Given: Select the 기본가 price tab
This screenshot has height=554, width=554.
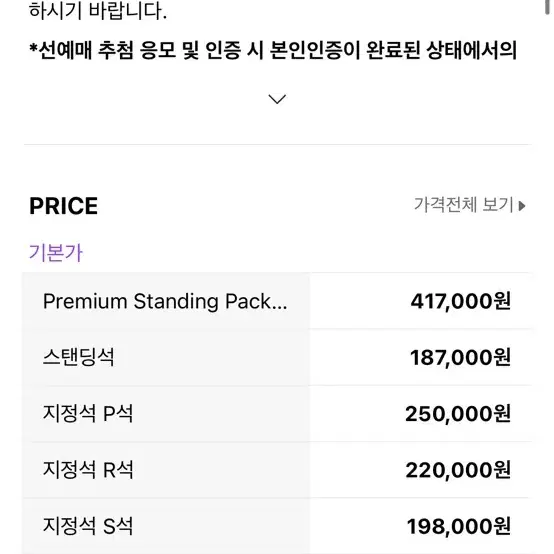Looking at the screenshot, I should (x=56, y=253).
